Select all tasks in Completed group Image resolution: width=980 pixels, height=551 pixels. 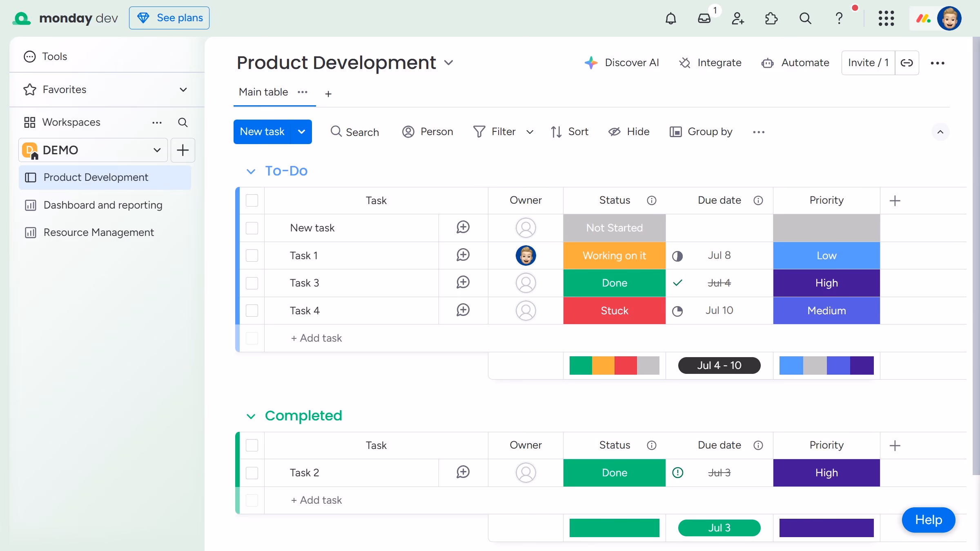point(252,445)
